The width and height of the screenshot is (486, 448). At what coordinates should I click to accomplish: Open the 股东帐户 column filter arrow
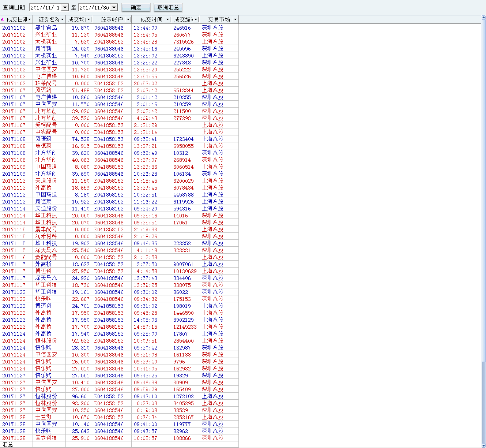coord(128,19)
